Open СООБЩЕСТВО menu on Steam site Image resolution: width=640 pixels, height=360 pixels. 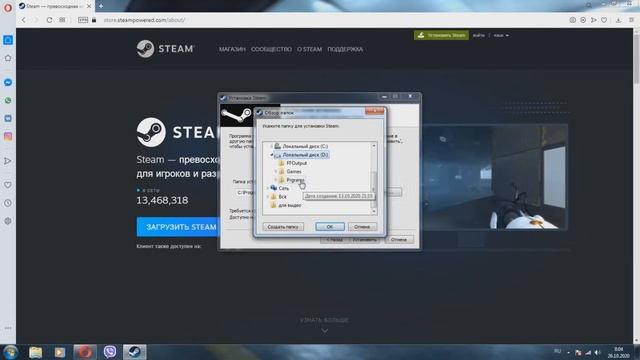(x=271, y=49)
